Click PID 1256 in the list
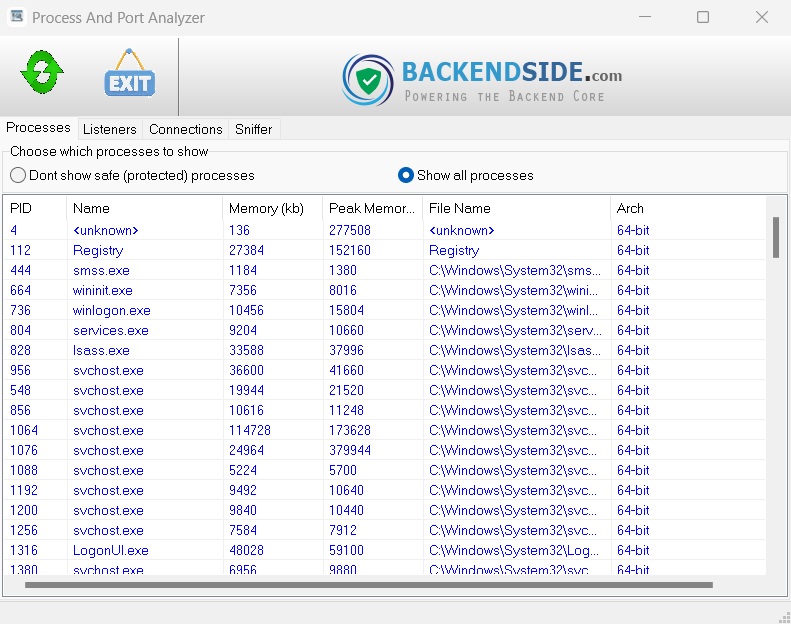The height and width of the screenshot is (624, 791). pyautogui.click(x=24, y=530)
